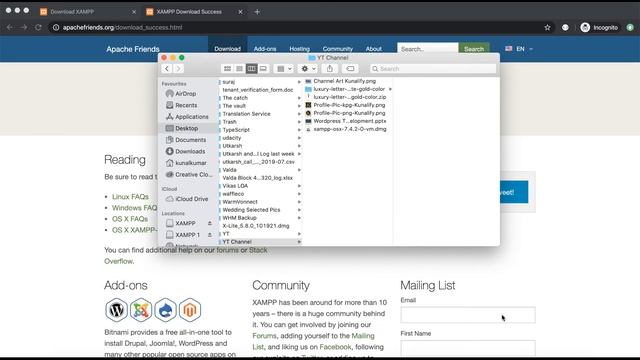Image resolution: width=640 pixels, height=360 pixels.
Task: Expand the Translation Service folder arrow
Action: (x=299, y=114)
